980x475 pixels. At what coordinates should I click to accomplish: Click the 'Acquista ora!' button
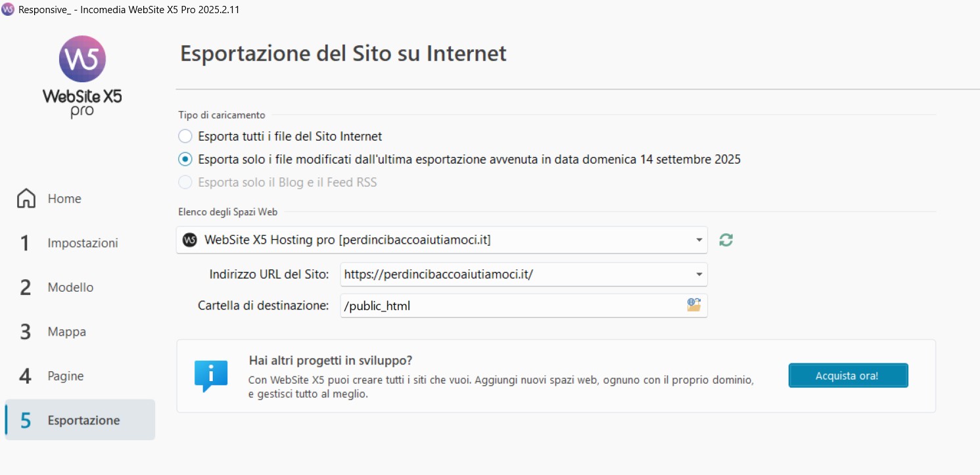848,376
